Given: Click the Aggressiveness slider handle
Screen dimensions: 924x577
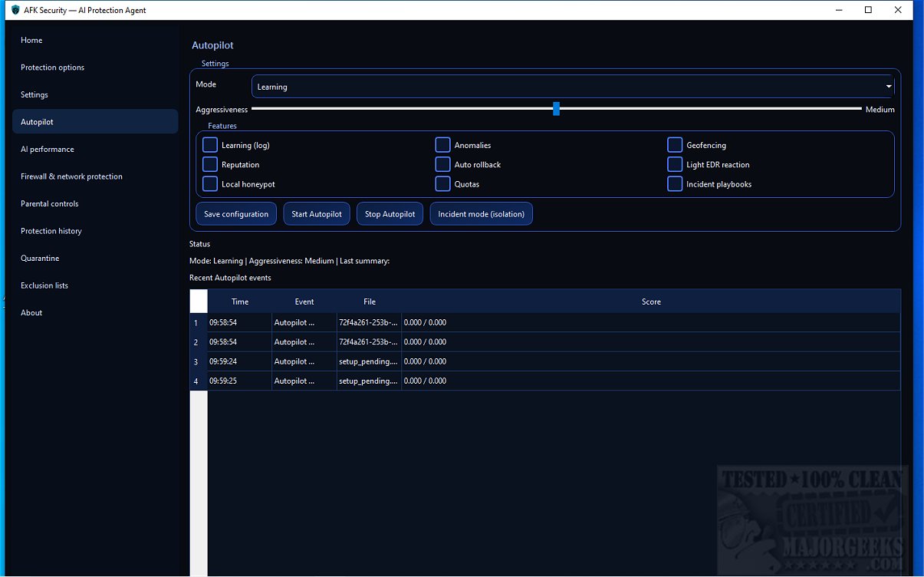Looking at the screenshot, I should pyautogui.click(x=557, y=109).
